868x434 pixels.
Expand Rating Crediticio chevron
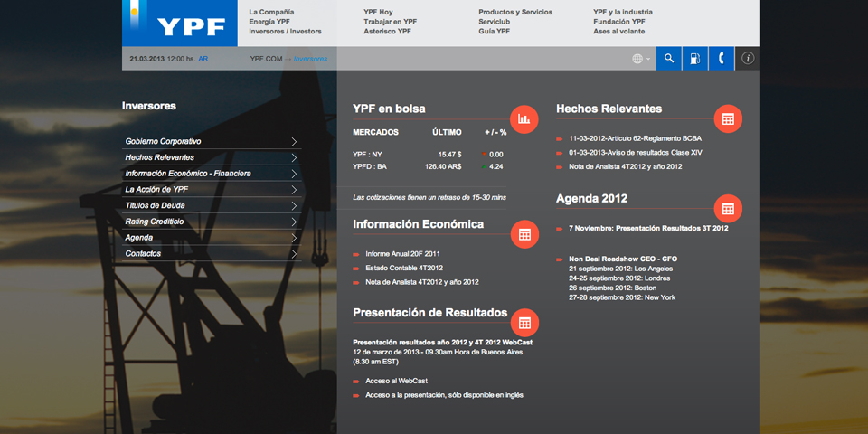294,222
